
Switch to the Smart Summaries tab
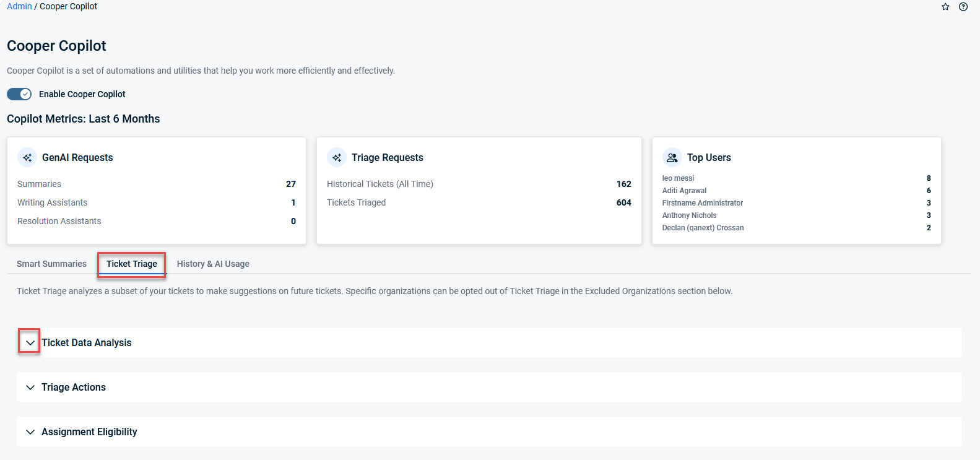pos(51,264)
